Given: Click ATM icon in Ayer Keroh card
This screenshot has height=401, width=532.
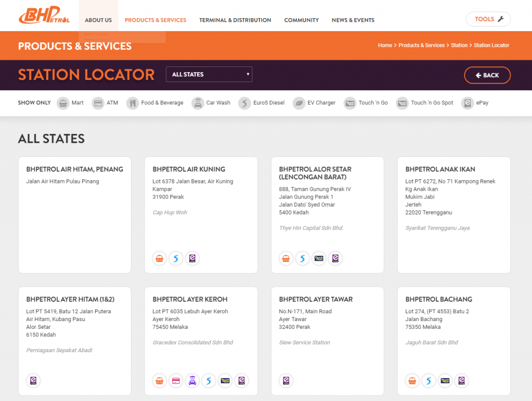Looking at the screenshot, I should click(176, 381).
